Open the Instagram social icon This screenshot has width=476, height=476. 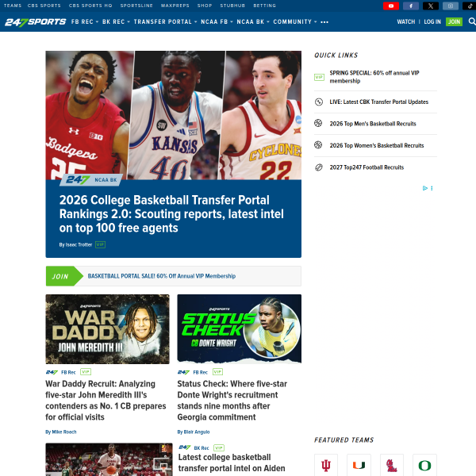click(451, 6)
